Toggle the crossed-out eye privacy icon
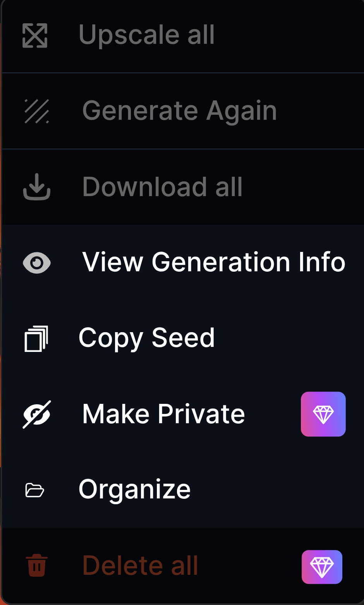Screen dimensions: 364x605 pos(37,414)
